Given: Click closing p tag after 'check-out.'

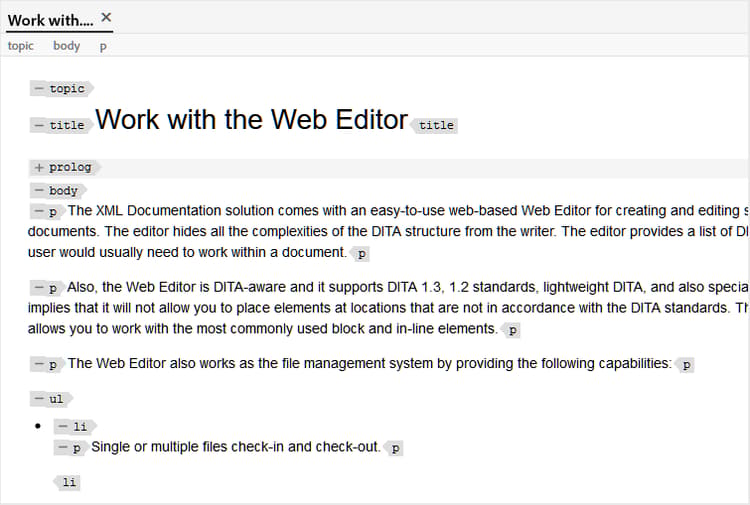Looking at the screenshot, I should (395, 448).
